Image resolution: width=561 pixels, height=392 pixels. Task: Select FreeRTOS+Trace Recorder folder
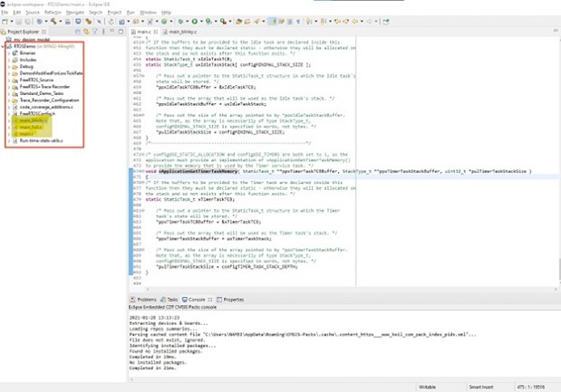coord(44,87)
